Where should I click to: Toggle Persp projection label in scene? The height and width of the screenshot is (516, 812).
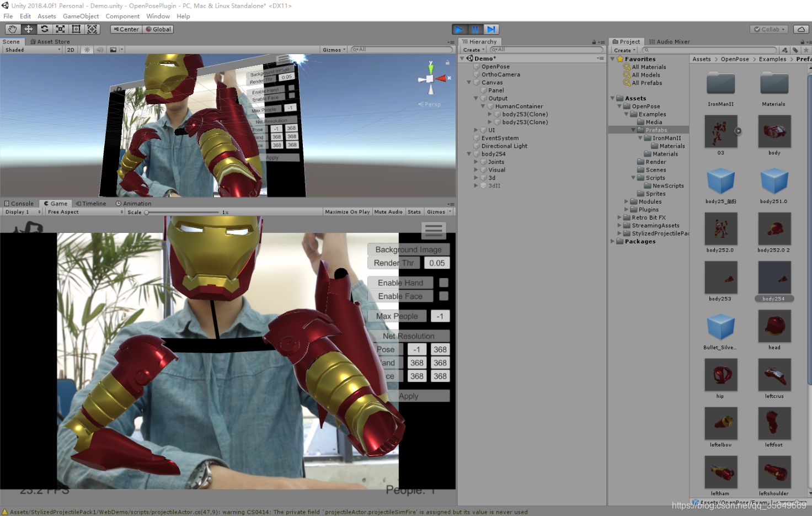tap(430, 104)
